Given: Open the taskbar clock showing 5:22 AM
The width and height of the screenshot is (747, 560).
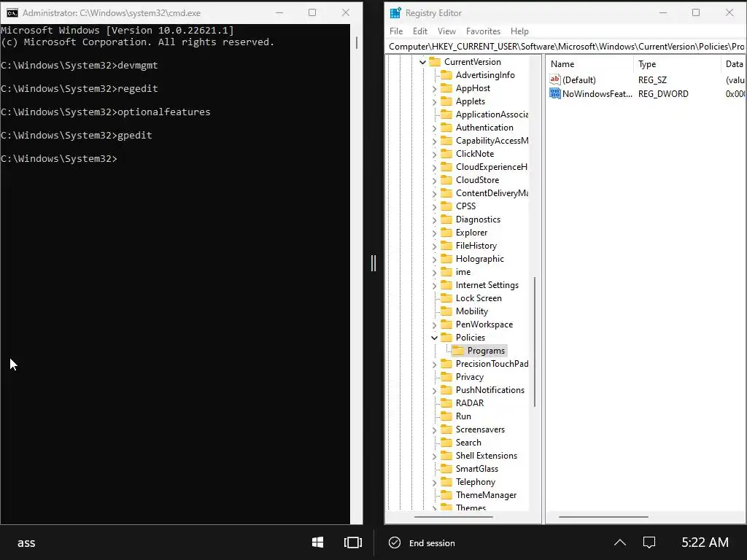Looking at the screenshot, I should point(705,542).
